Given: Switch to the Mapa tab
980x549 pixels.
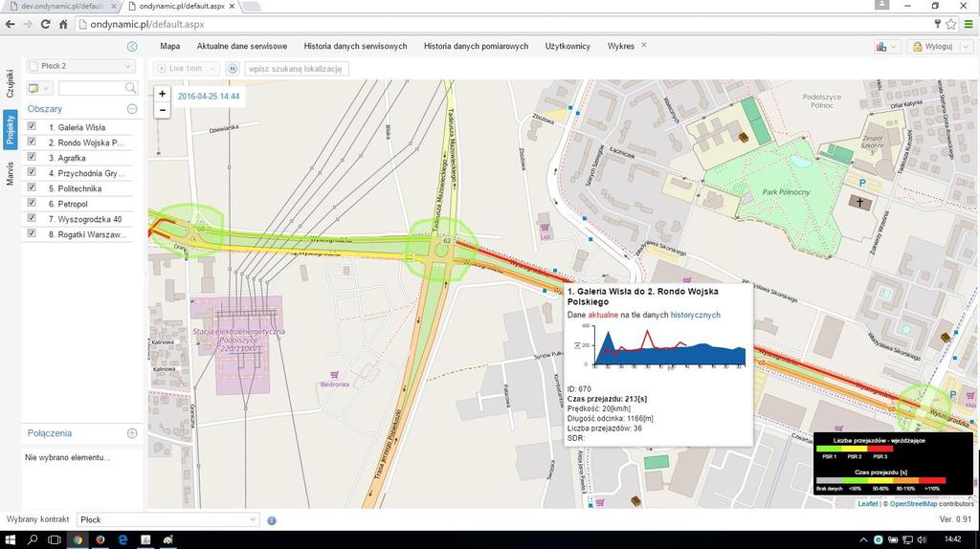Looking at the screenshot, I should click(170, 46).
